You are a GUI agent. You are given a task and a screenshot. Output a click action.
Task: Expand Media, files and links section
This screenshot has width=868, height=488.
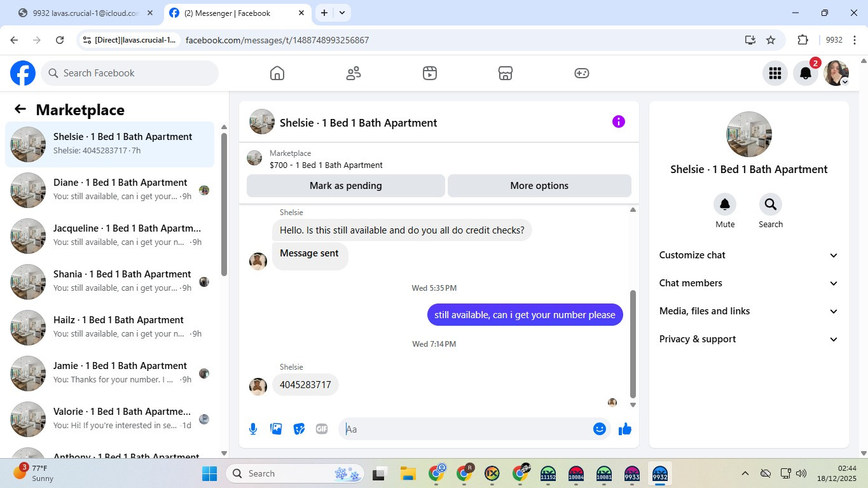click(x=749, y=311)
